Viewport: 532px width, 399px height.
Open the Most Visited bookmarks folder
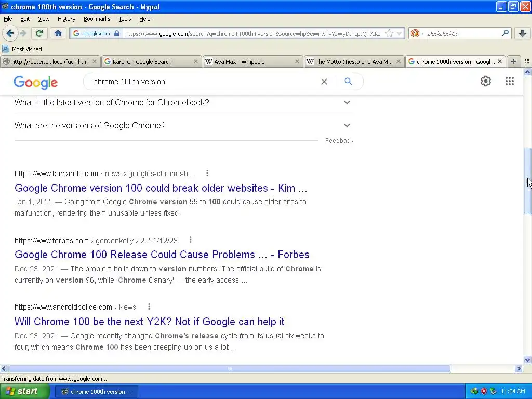pyautogui.click(x=22, y=49)
